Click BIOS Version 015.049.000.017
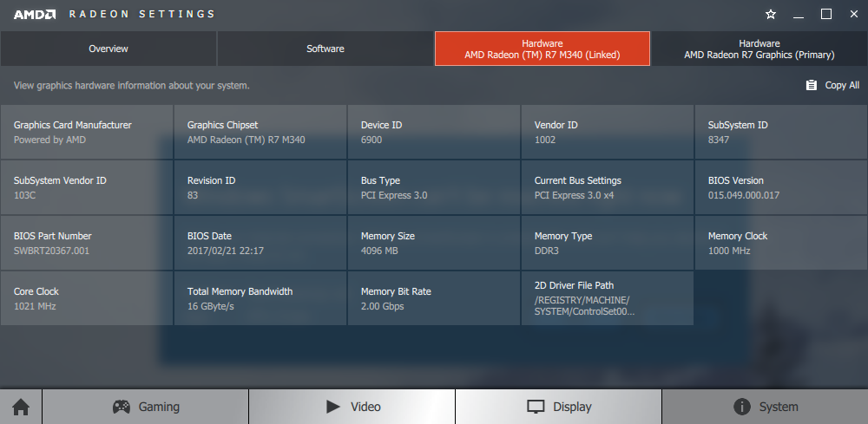Screen dimensions: 868x424 coord(744,195)
